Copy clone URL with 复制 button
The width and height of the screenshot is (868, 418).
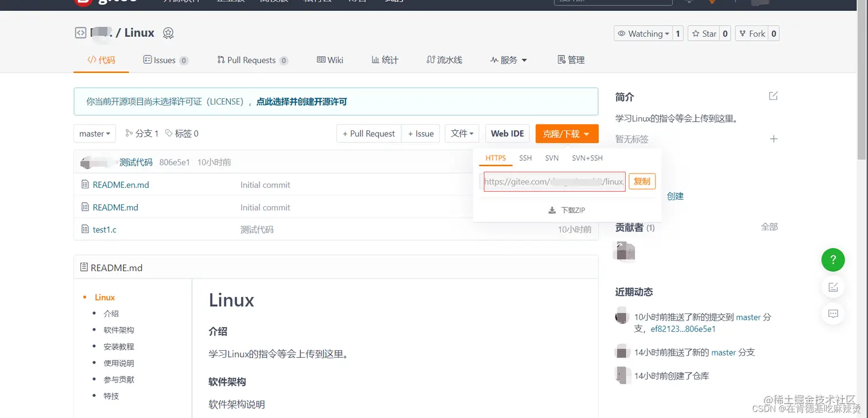coord(642,181)
